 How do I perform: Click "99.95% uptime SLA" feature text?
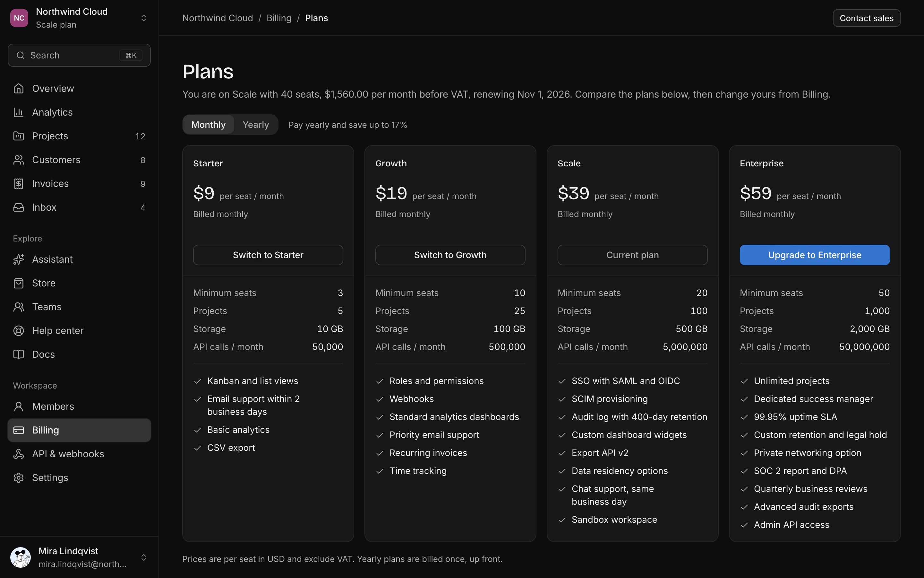[x=795, y=417]
